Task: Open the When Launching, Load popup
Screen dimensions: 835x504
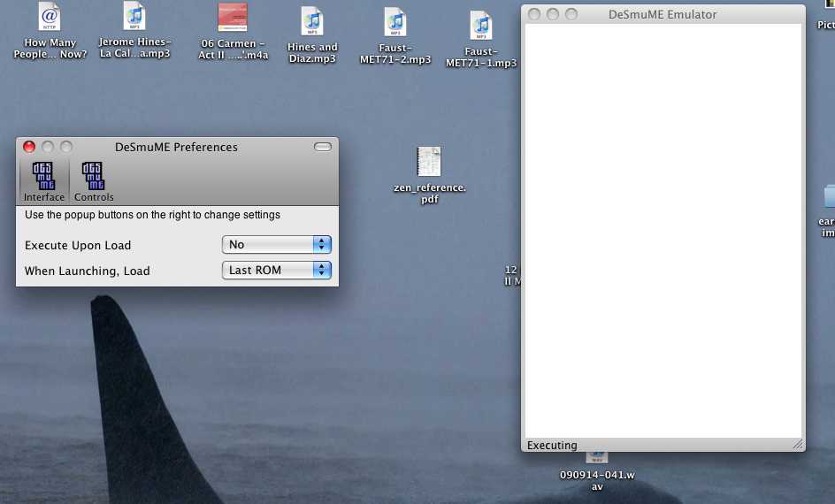Action: (276, 270)
